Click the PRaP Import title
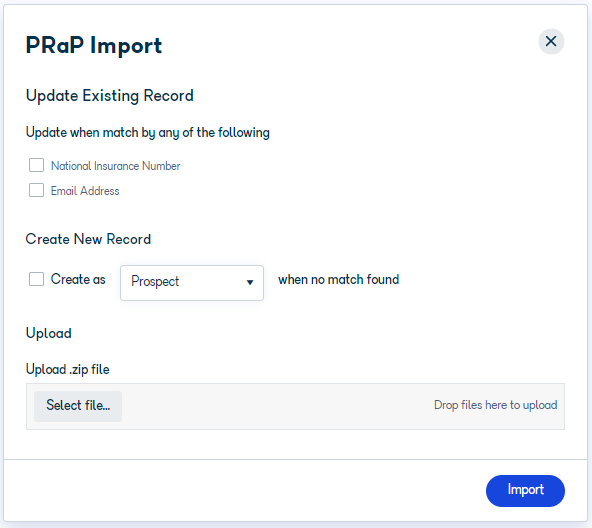 pyautogui.click(x=94, y=45)
